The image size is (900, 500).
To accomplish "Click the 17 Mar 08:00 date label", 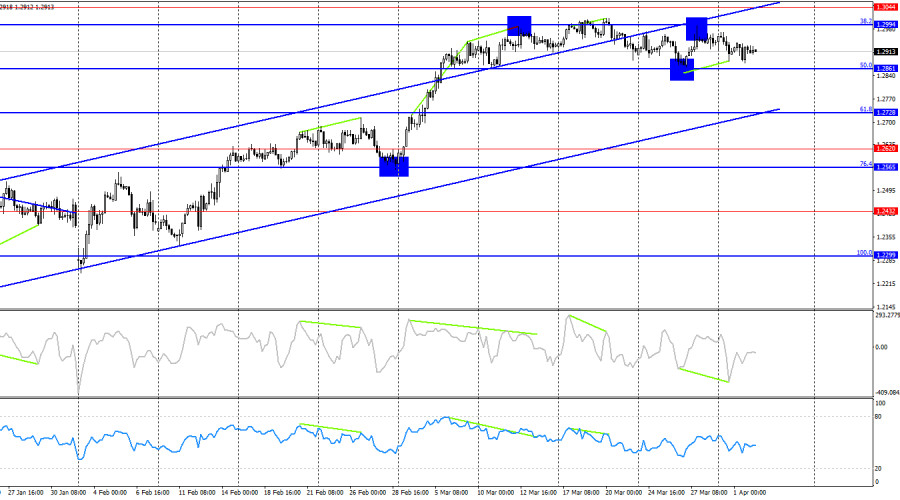I will 581,493.
